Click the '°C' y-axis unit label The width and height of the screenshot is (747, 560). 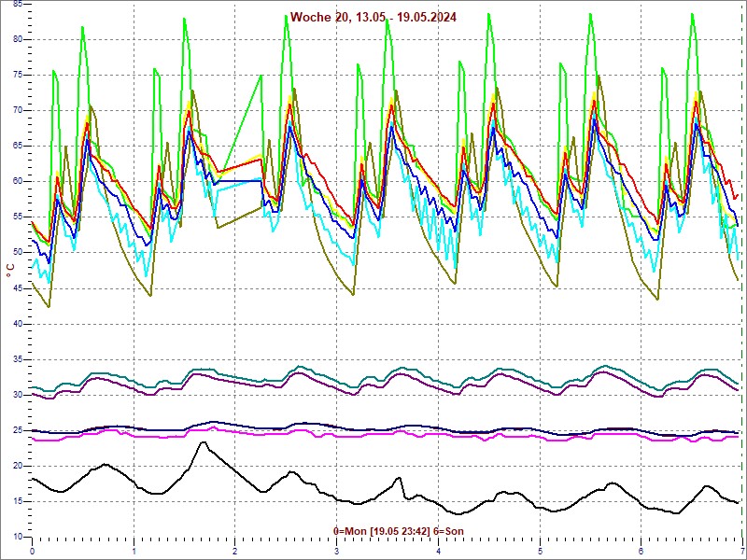click(10, 271)
